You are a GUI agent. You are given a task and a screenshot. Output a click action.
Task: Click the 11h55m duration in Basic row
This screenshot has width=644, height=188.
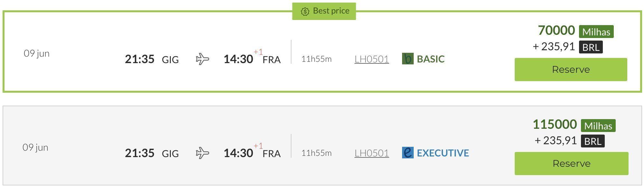click(x=316, y=59)
